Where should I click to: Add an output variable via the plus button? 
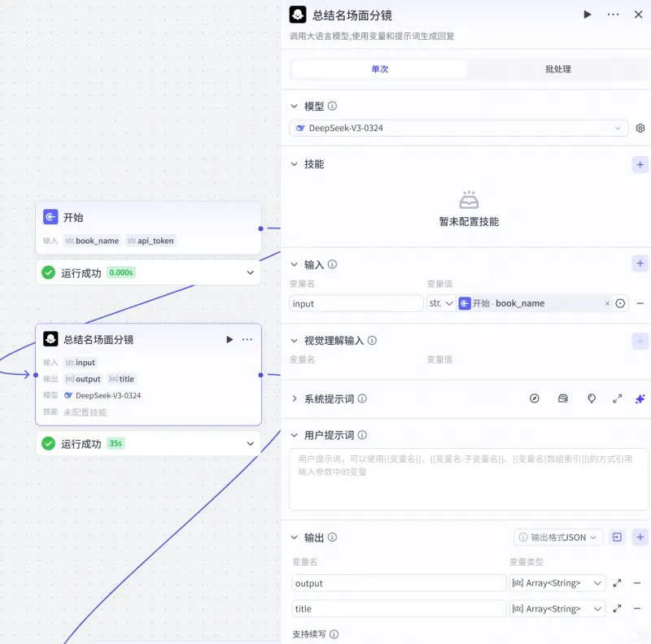(640, 537)
